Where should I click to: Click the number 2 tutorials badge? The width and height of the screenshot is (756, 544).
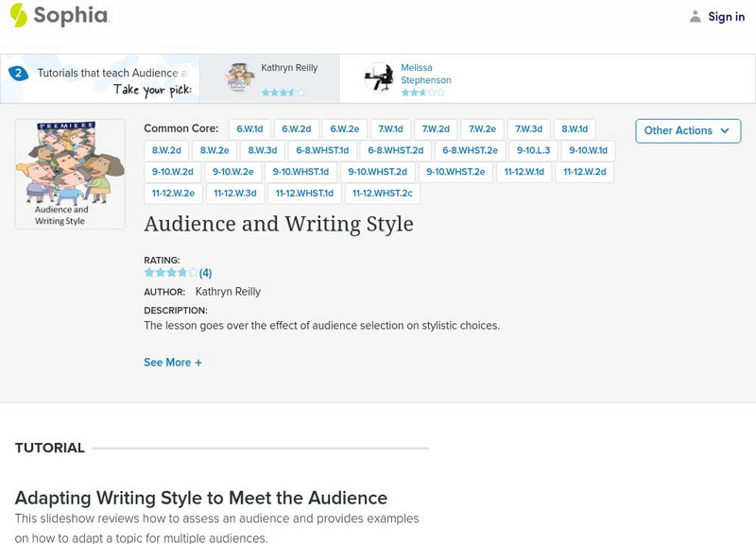pyautogui.click(x=18, y=73)
